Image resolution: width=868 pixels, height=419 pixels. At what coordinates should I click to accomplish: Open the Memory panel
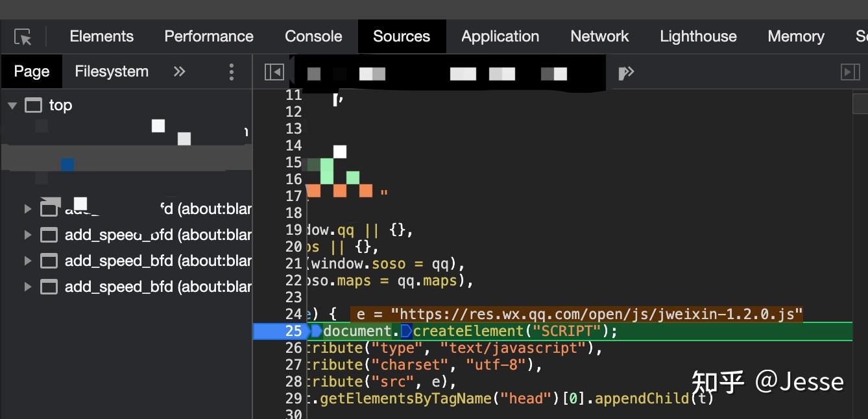tap(795, 36)
